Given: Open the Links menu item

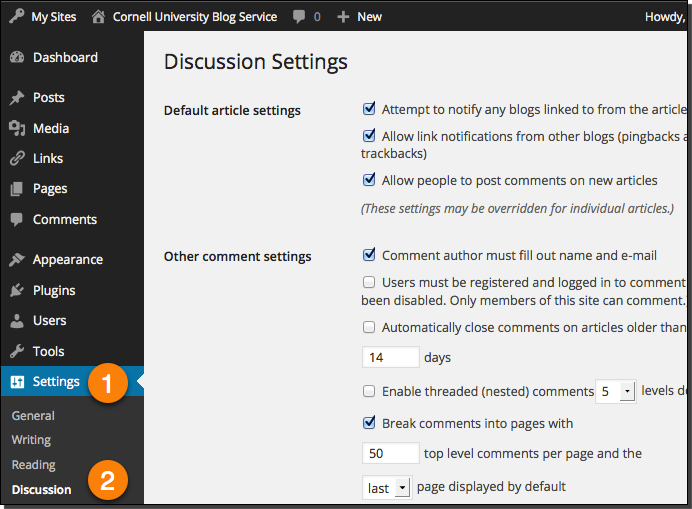Looking at the screenshot, I should [x=48, y=158].
